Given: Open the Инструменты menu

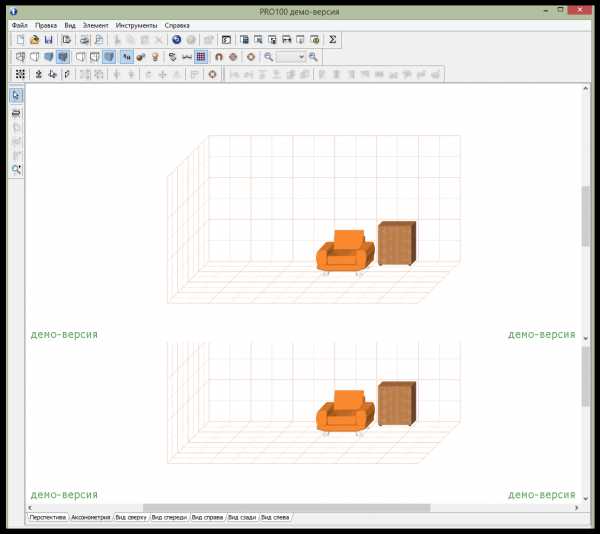Looking at the screenshot, I should pyautogui.click(x=136, y=24).
